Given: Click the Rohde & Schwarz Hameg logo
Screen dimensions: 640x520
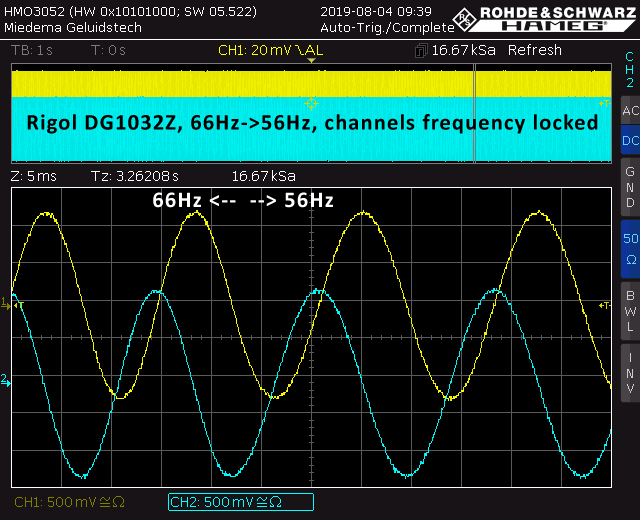Looking at the screenshot, I should [545, 19].
